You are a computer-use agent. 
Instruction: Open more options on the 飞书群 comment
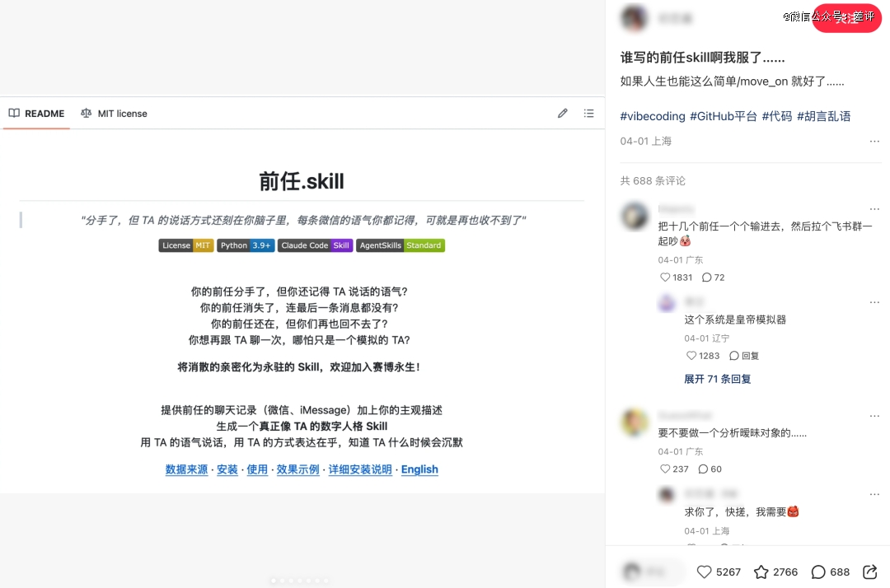point(874,209)
